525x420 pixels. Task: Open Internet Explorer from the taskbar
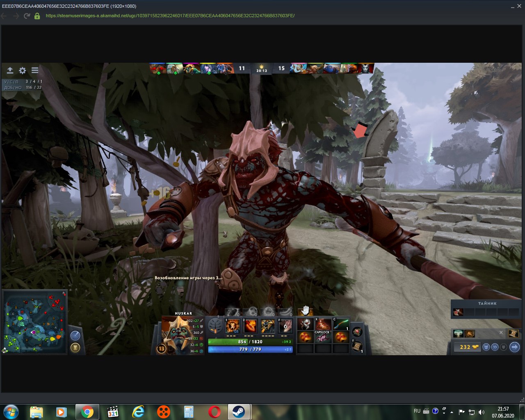coord(138,412)
